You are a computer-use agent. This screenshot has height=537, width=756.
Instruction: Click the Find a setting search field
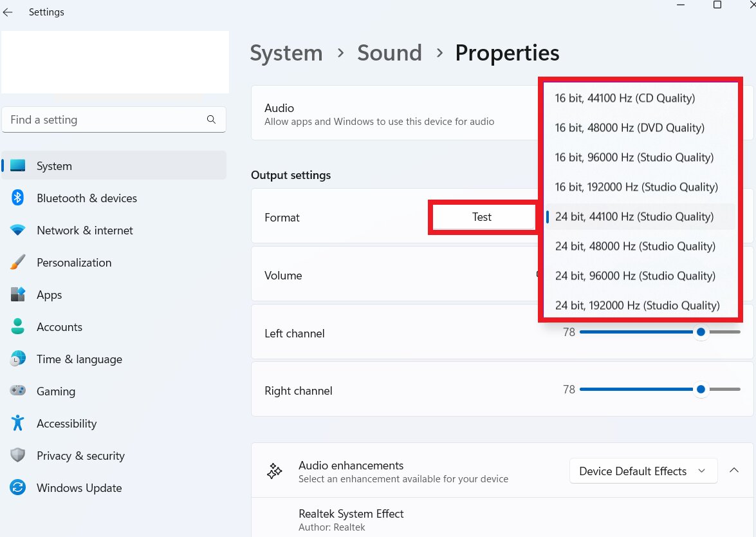114,119
